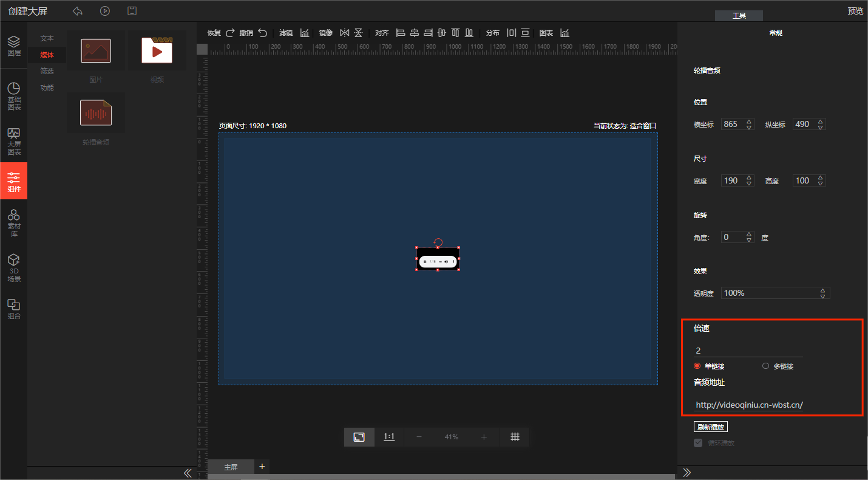Click the save disk icon in title bar

[x=132, y=11]
